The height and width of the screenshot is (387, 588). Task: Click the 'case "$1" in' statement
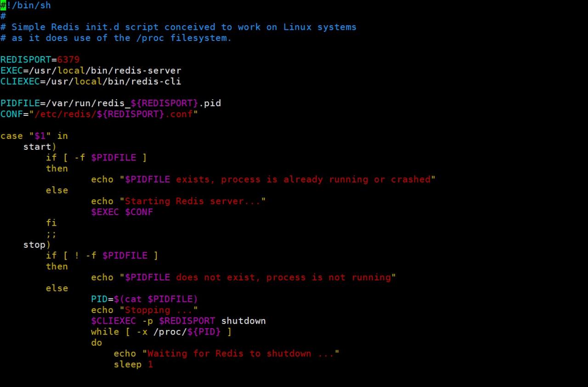(x=34, y=136)
